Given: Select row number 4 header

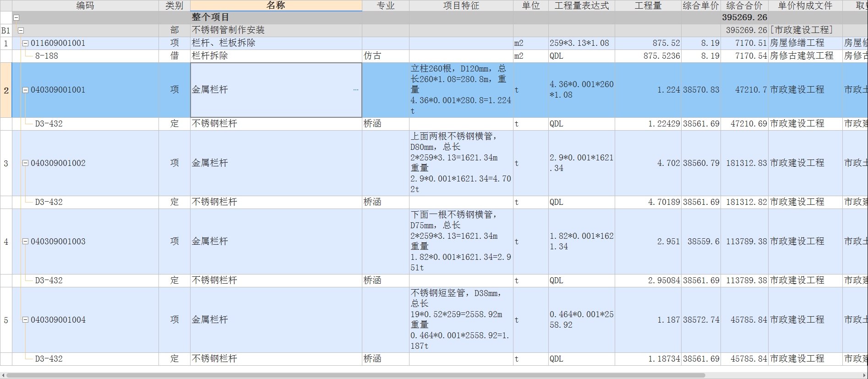Looking at the screenshot, I should (x=6, y=242).
